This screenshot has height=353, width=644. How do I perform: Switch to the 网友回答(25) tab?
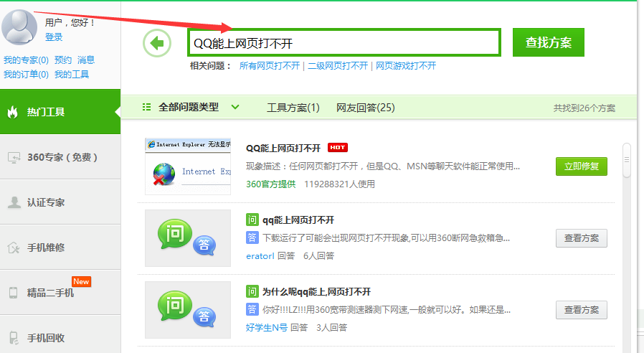366,108
